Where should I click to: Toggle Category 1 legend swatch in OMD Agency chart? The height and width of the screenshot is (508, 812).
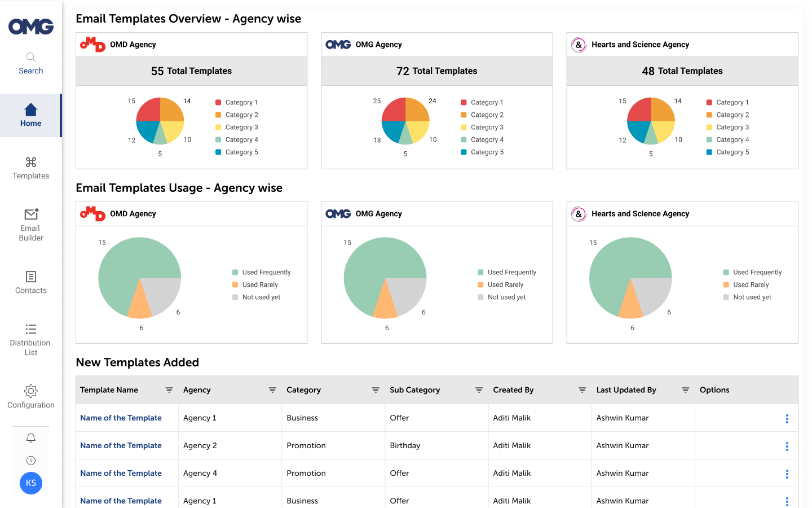coord(218,102)
